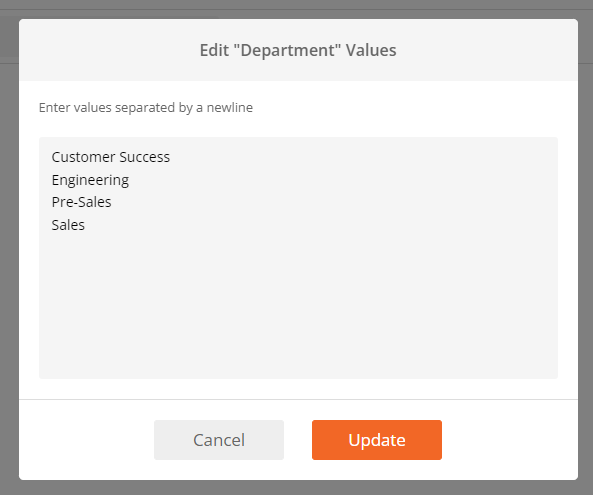593x495 pixels.
Task: Click the Edit "Department" Values dialog title
Action: pyautogui.click(x=298, y=50)
